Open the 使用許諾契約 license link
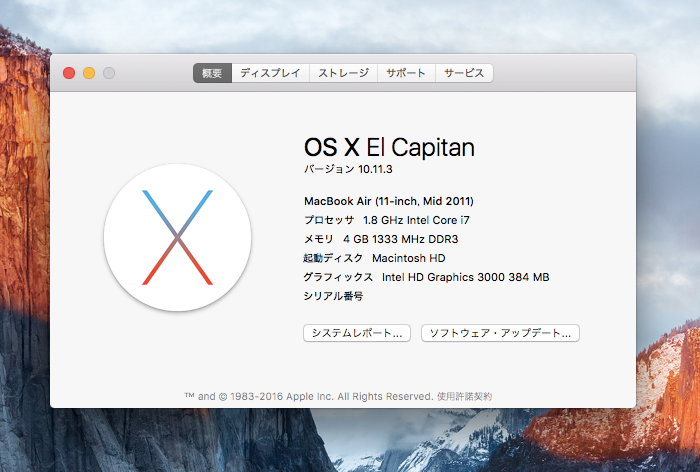The height and width of the screenshot is (472, 700). (x=464, y=396)
